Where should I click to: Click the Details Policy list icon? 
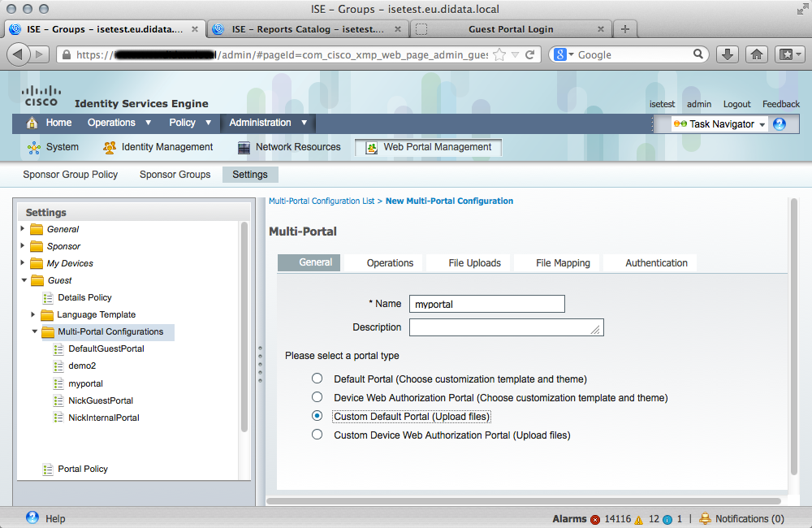[48, 298]
